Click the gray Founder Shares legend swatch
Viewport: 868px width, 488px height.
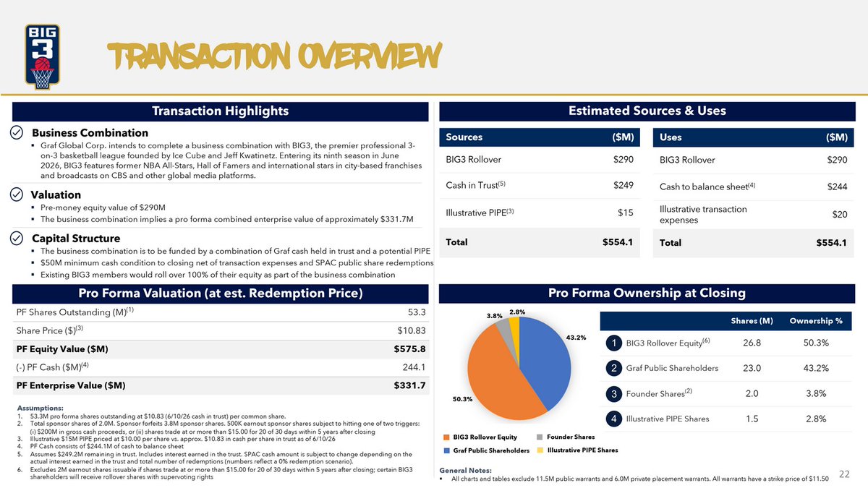540,437
